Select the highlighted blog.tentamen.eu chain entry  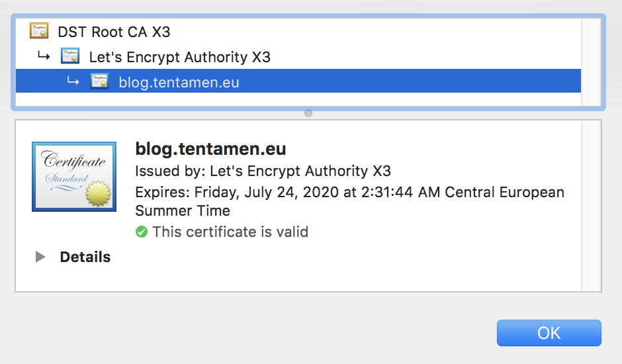pyautogui.click(x=298, y=81)
